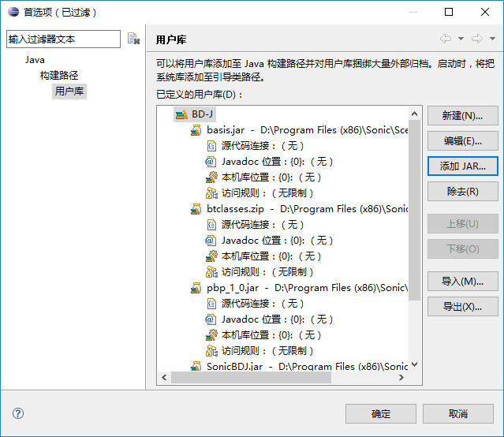Image resolution: width=504 pixels, height=437 pixels.
Task: Click the Eclipse icon in title bar
Action: tap(13, 12)
